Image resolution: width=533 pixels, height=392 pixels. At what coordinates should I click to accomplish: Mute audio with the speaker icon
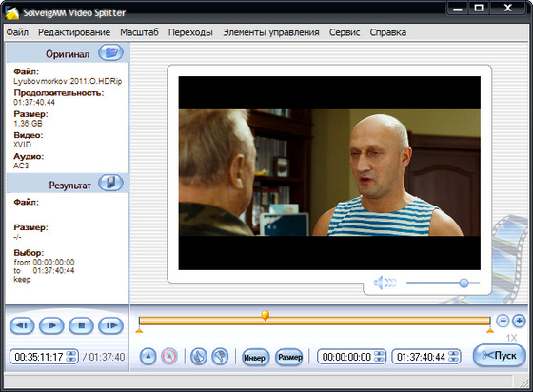click(x=385, y=283)
